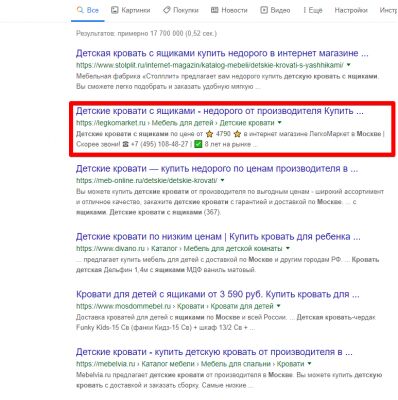The image size is (398, 400).
Task: Click snippet text mentioning 'Дельфин 1,4м'
Action: [x=228, y=265]
